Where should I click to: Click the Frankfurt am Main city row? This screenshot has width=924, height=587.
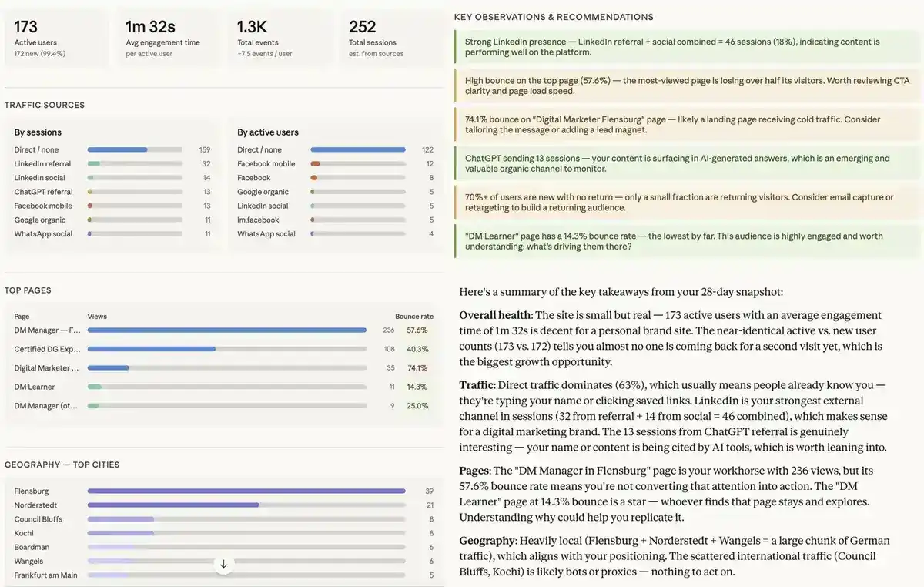point(224,575)
